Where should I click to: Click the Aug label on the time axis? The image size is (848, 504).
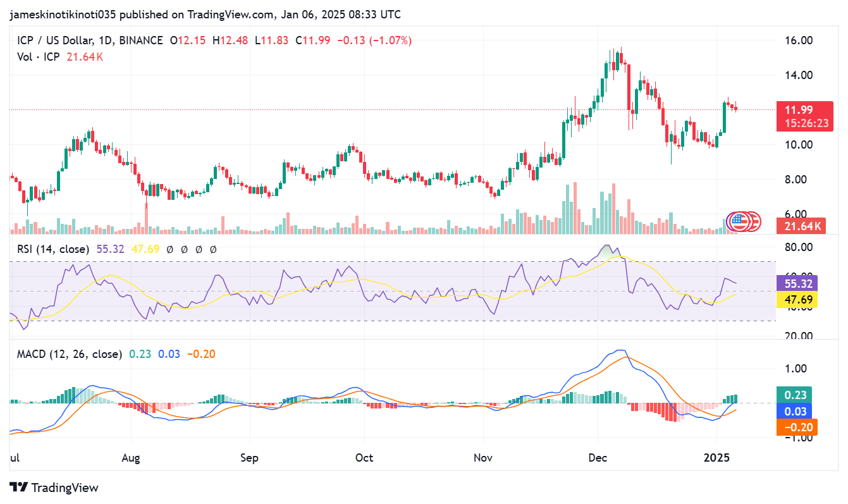point(130,457)
